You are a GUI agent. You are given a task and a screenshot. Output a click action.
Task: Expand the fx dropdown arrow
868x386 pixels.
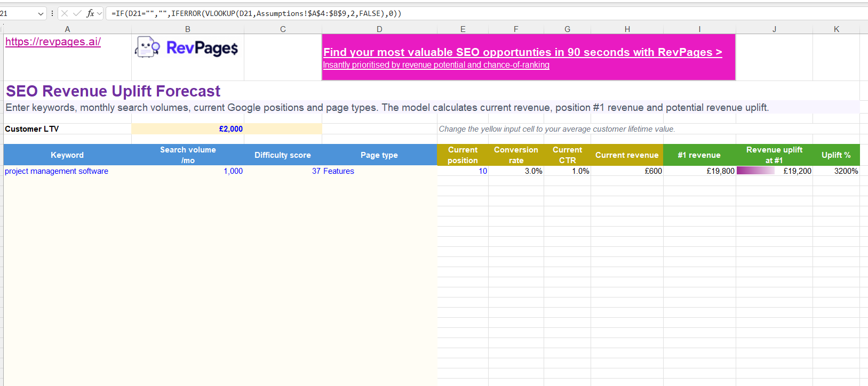pyautogui.click(x=99, y=13)
